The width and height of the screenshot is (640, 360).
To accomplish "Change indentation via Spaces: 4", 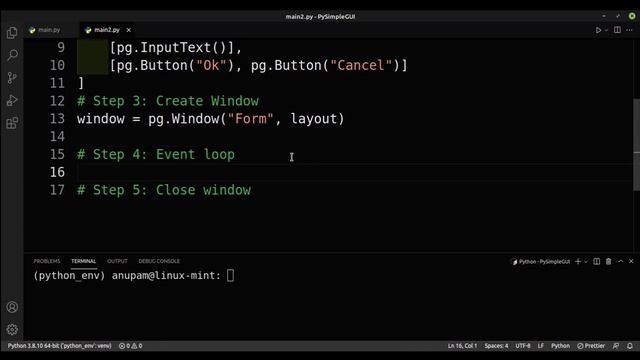I will [496, 346].
